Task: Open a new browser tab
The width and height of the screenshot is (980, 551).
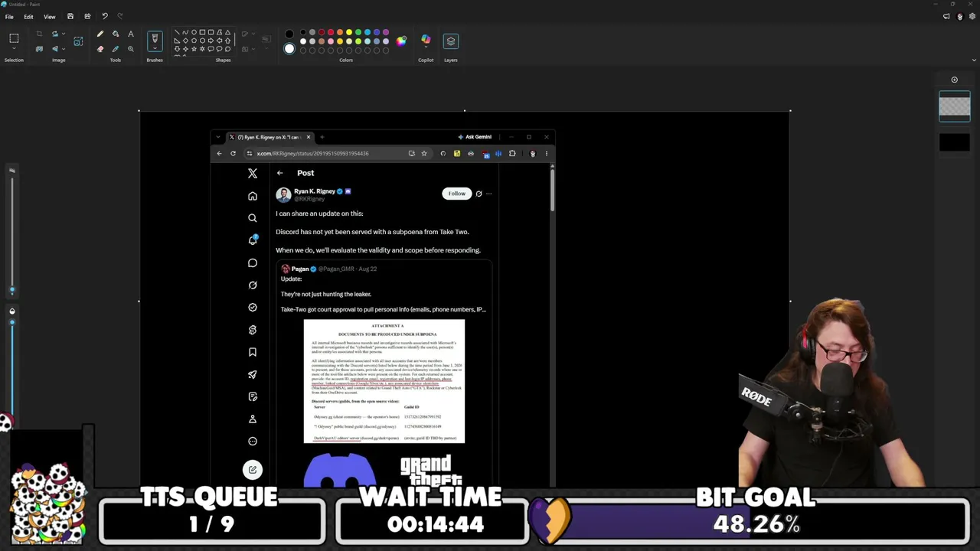Action: 322,137
